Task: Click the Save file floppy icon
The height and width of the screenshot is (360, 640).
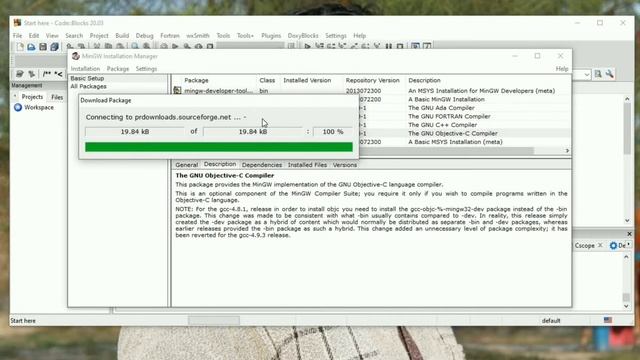Action: 43,47
